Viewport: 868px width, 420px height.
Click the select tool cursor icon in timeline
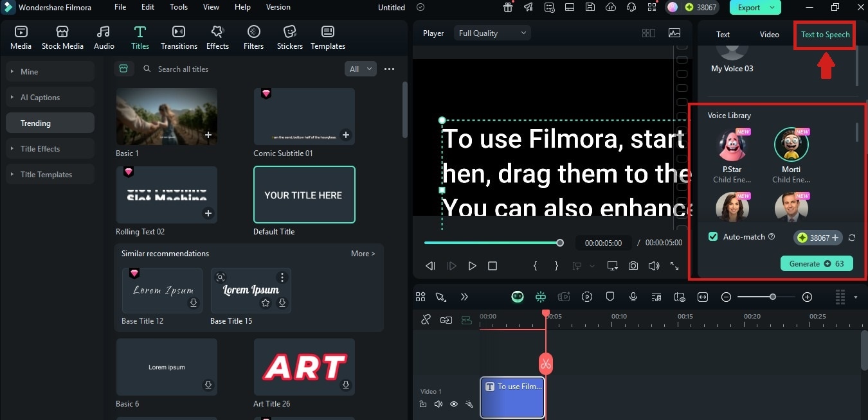coord(440,297)
